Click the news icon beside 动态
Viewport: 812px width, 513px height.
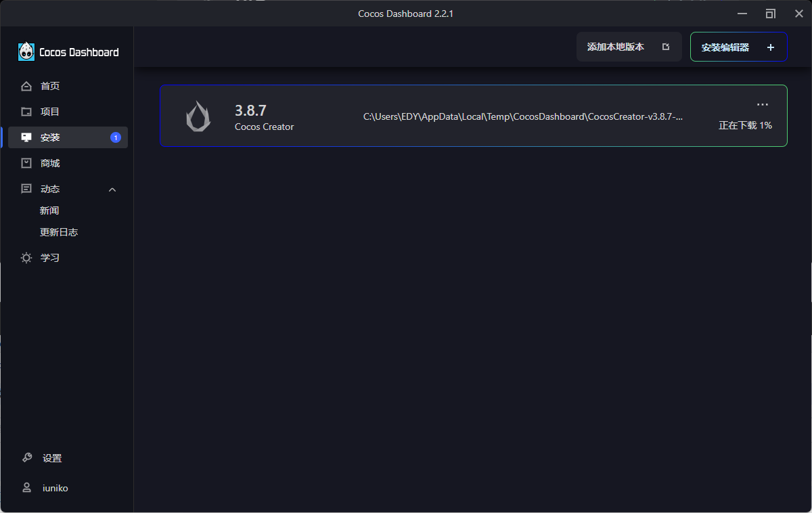pos(26,189)
